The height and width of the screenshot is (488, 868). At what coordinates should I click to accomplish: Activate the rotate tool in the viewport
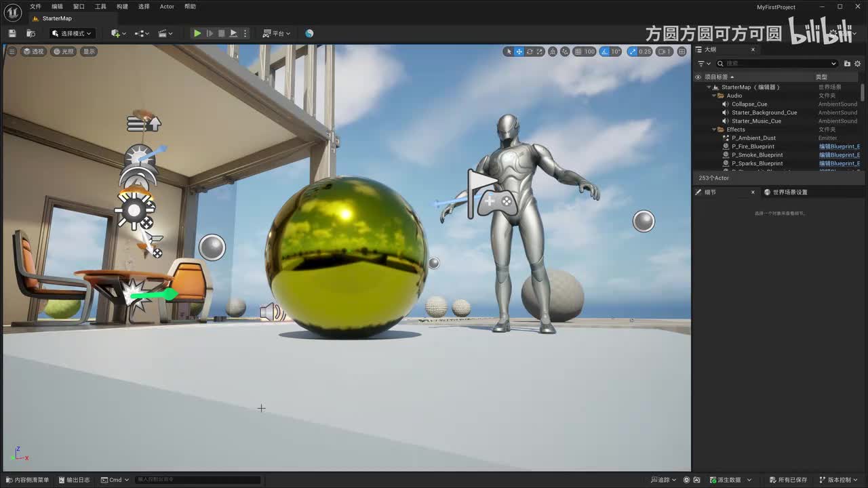coord(530,52)
